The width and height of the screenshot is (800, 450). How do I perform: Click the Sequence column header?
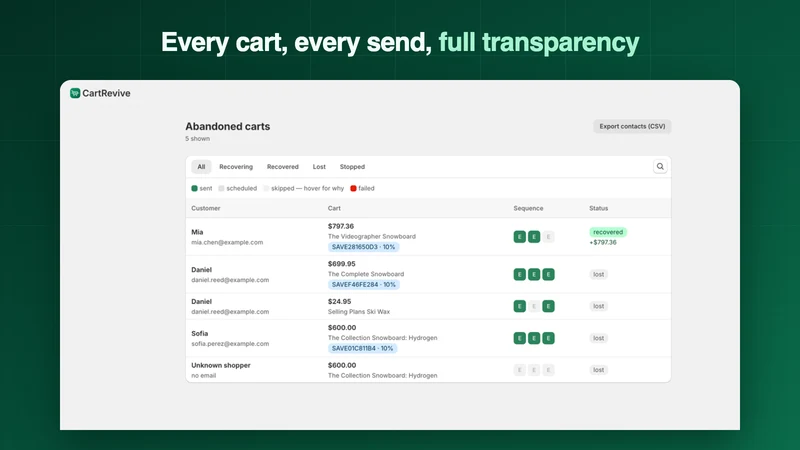(528, 208)
